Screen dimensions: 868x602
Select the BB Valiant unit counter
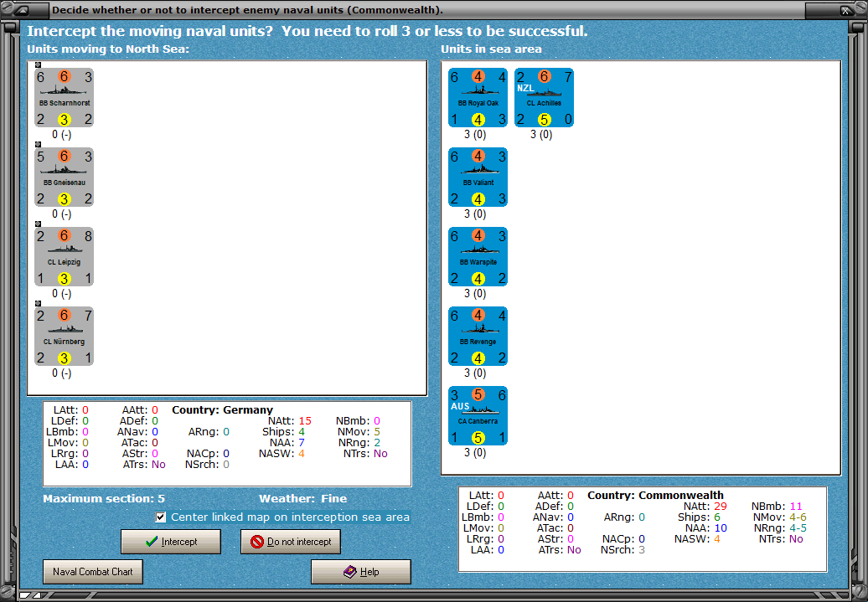tap(478, 177)
